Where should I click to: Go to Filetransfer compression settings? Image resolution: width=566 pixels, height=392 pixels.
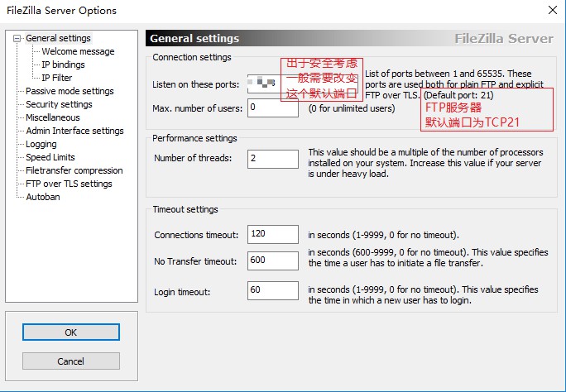[74, 170]
